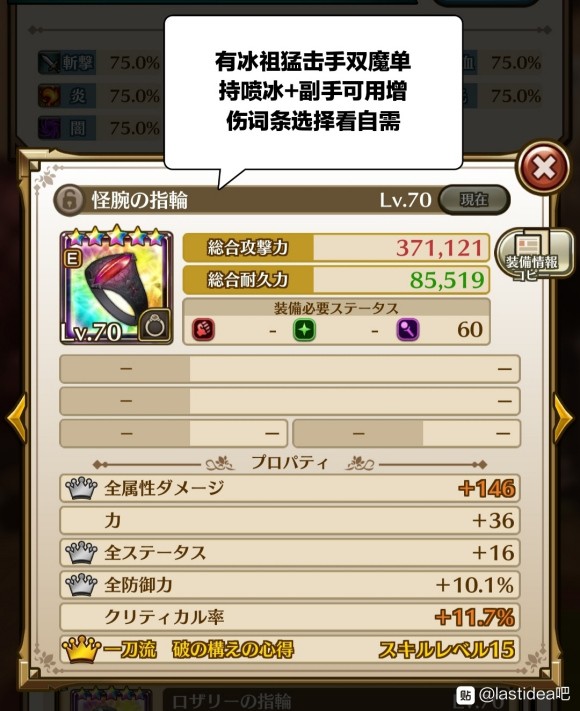Close the equipment detail popup

(544, 168)
